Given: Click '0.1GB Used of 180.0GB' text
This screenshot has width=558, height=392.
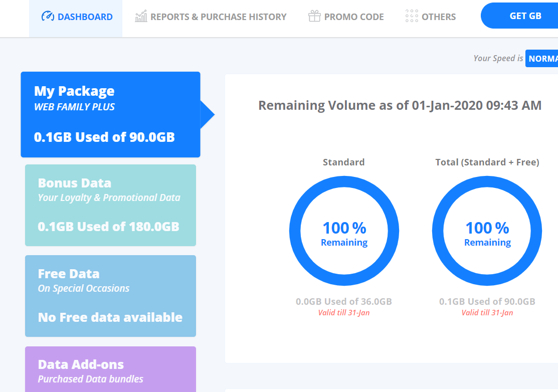Looking at the screenshot, I should click(x=108, y=227).
